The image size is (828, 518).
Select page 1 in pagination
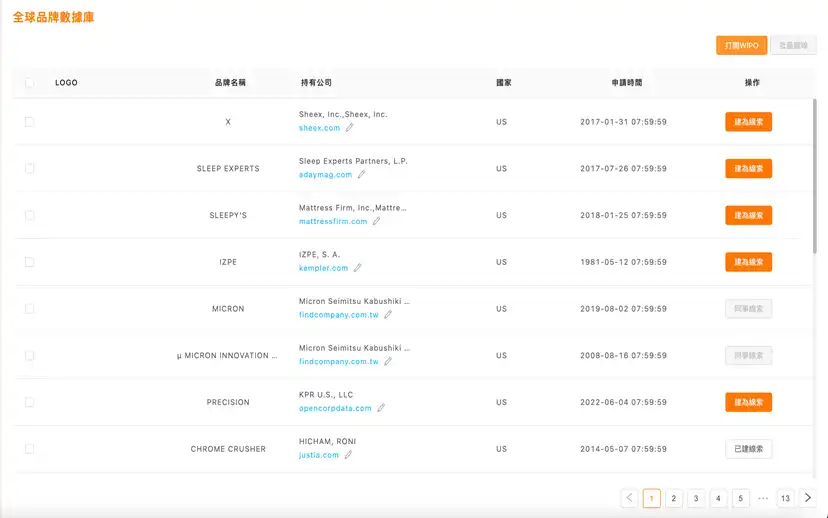coord(652,498)
